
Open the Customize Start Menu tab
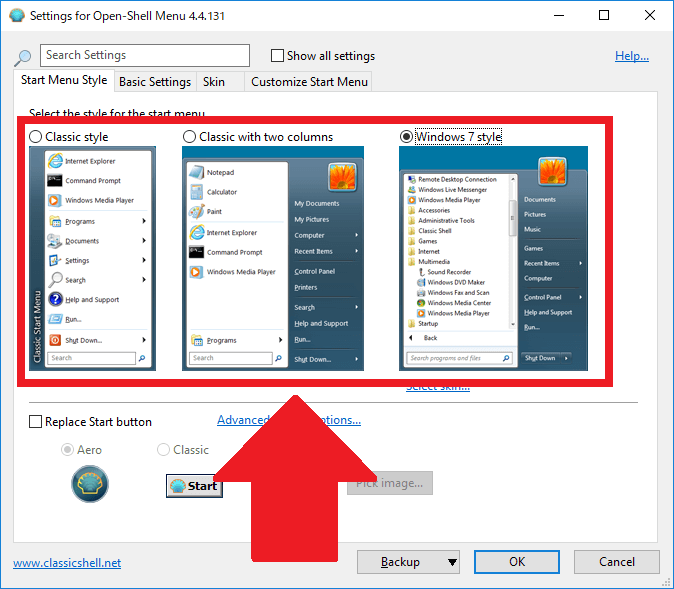pos(309,82)
